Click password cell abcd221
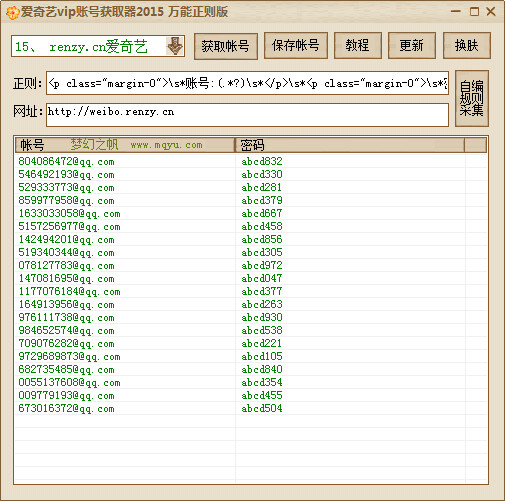The height and width of the screenshot is (501, 505). point(262,343)
